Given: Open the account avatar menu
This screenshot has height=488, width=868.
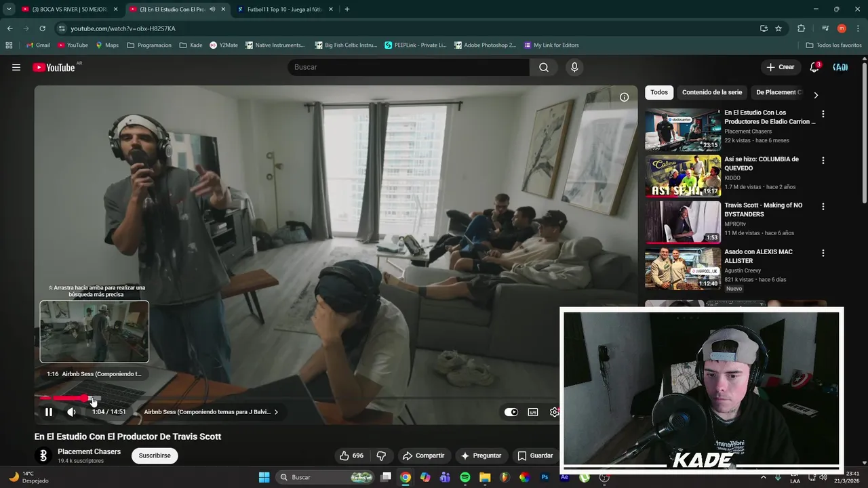Looking at the screenshot, I should [x=840, y=67].
